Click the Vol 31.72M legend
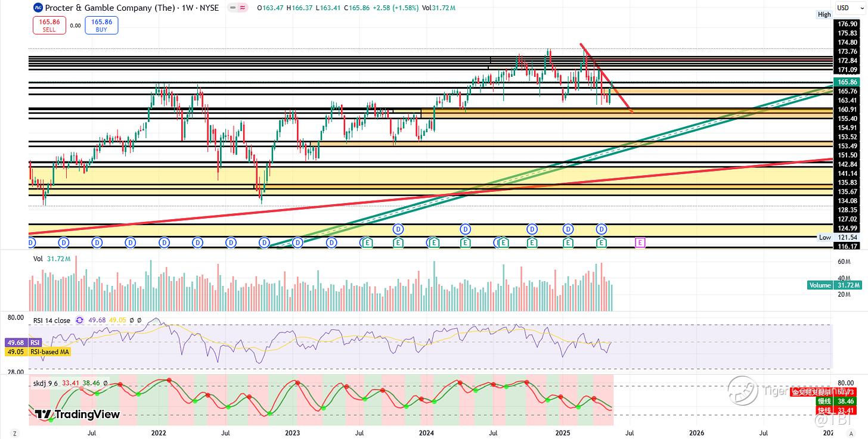The height and width of the screenshot is (439, 868). [52, 259]
